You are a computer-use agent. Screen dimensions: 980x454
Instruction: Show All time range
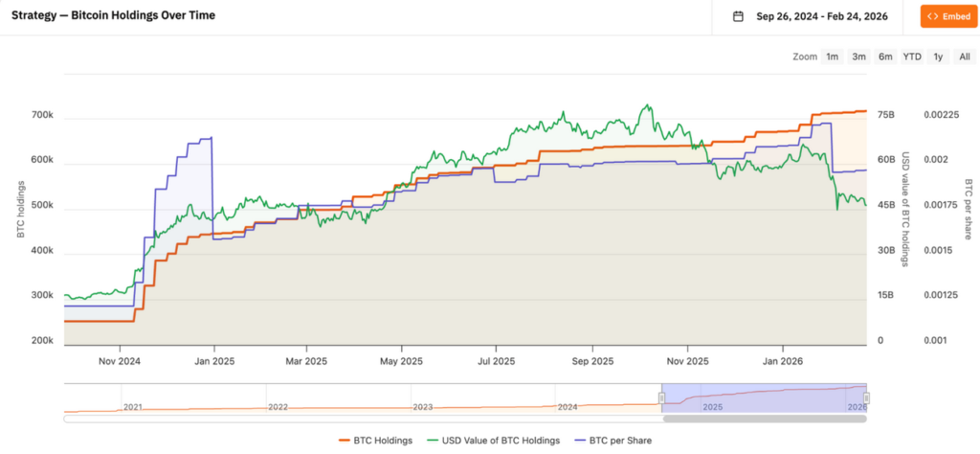pos(964,57)
